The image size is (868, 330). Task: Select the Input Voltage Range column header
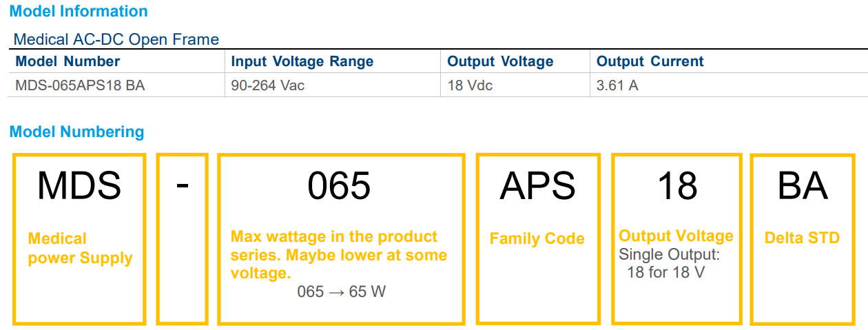click(302, 61)
